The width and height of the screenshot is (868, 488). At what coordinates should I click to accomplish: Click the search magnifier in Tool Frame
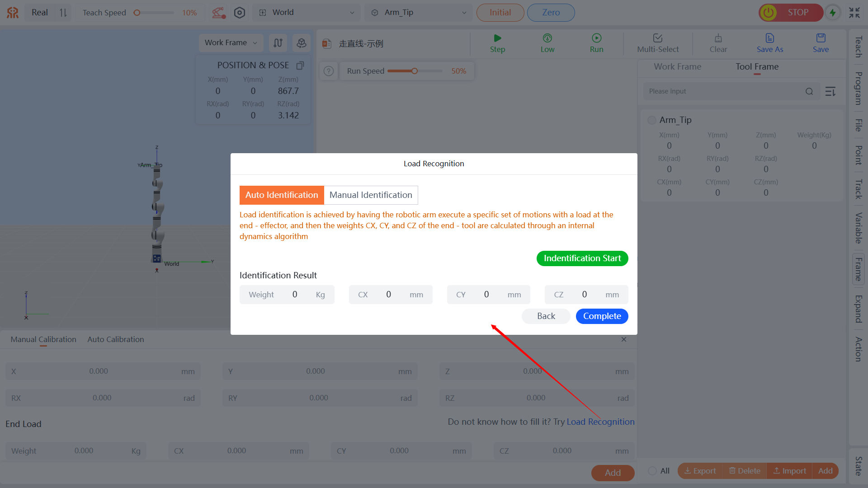tap(809, 92)
